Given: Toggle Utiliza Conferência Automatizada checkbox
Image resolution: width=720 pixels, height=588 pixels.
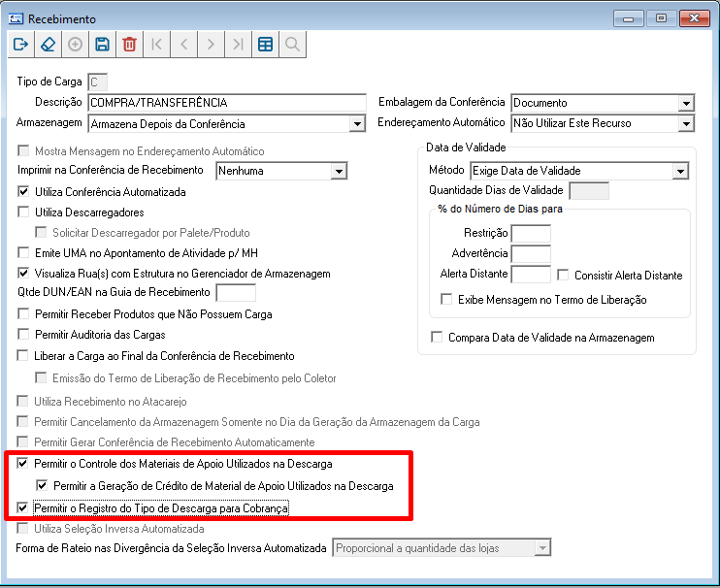Looking at the screenshot, I should pyautogui.click(x=23, y=191).
